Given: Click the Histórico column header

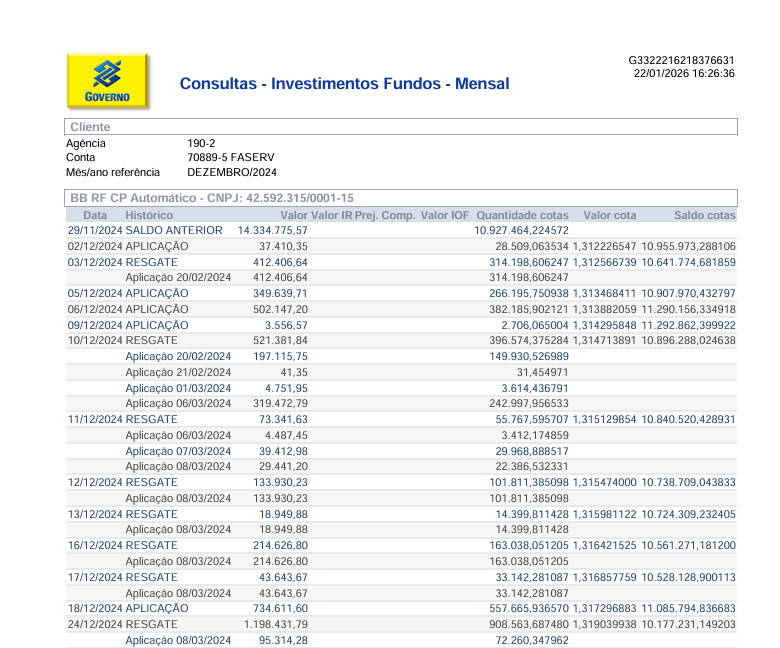Looking at the screenshot, I should (149, 215).
